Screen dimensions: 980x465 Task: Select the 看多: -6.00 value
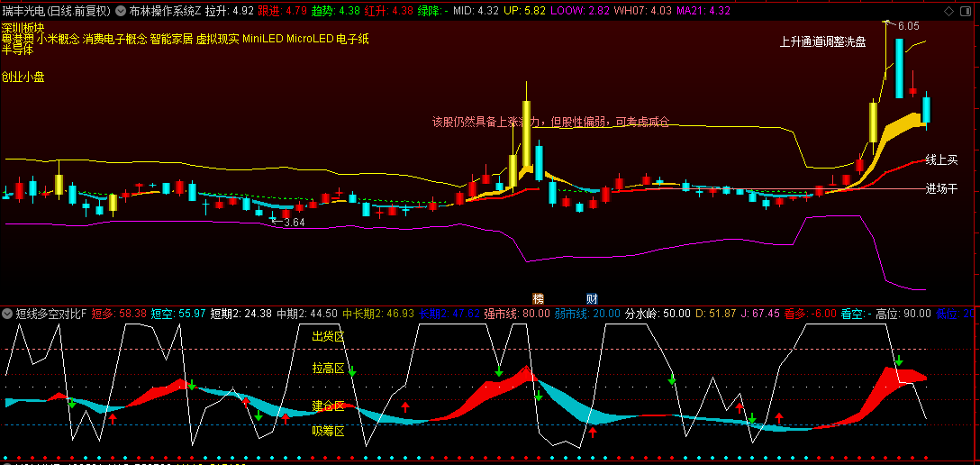point(811,314)
